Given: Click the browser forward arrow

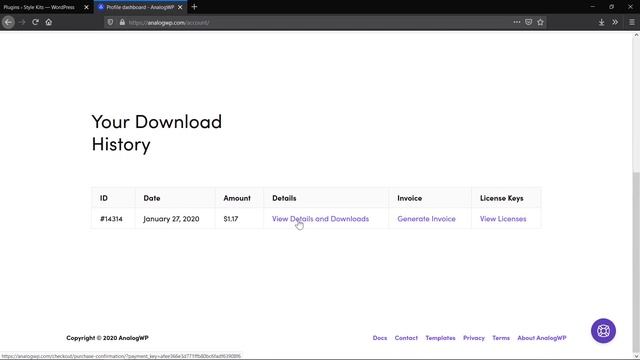Looking at the screenshot, I should click(x=22, y=22).
